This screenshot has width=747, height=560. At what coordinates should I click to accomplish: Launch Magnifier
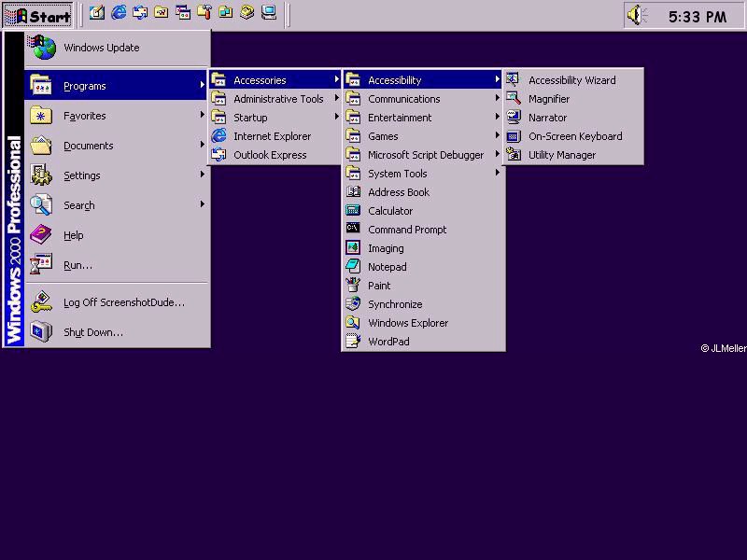pyautogui.click(x=573, y=99)
